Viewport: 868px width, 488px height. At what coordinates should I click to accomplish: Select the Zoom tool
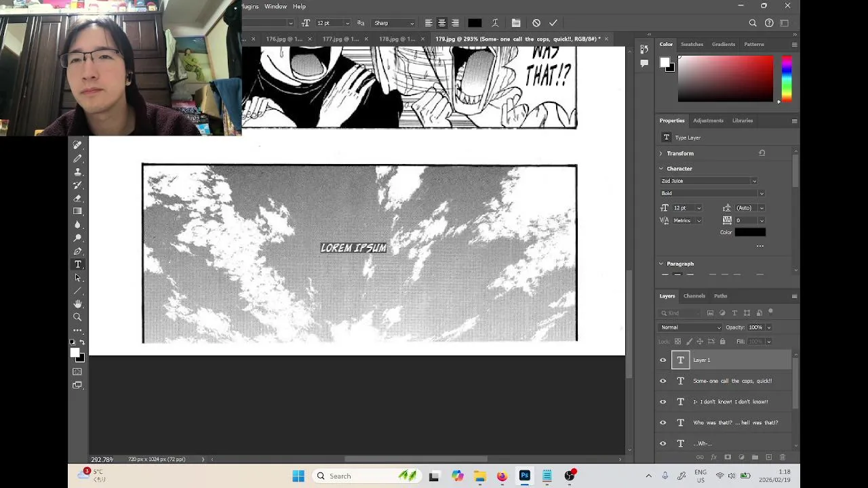pyautogui.click(x=77, y=317)
